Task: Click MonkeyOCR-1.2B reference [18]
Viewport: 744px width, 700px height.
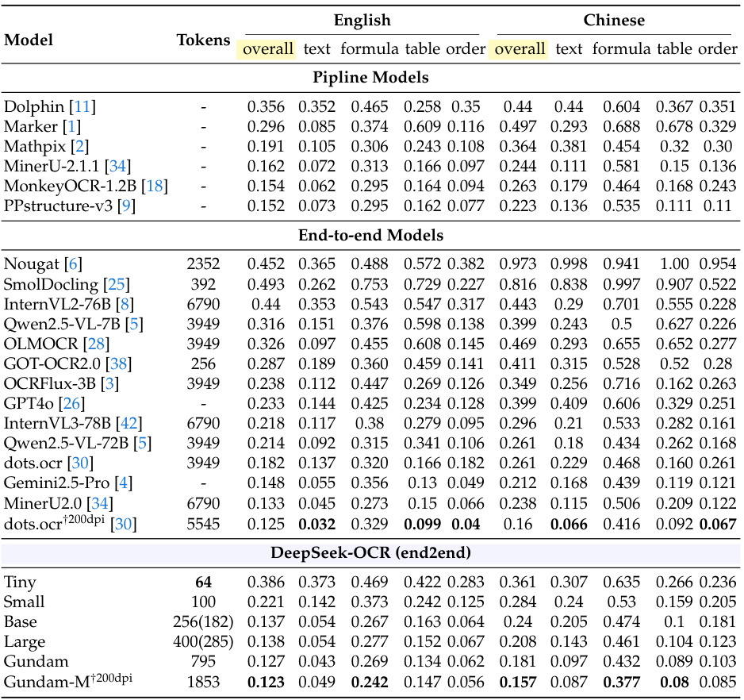Action: point(155,186)
